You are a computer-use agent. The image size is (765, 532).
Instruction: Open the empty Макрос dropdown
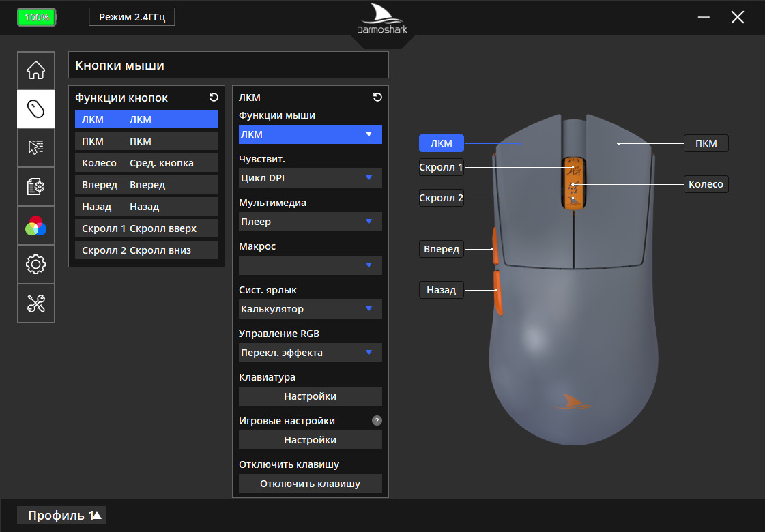point(311,265)
